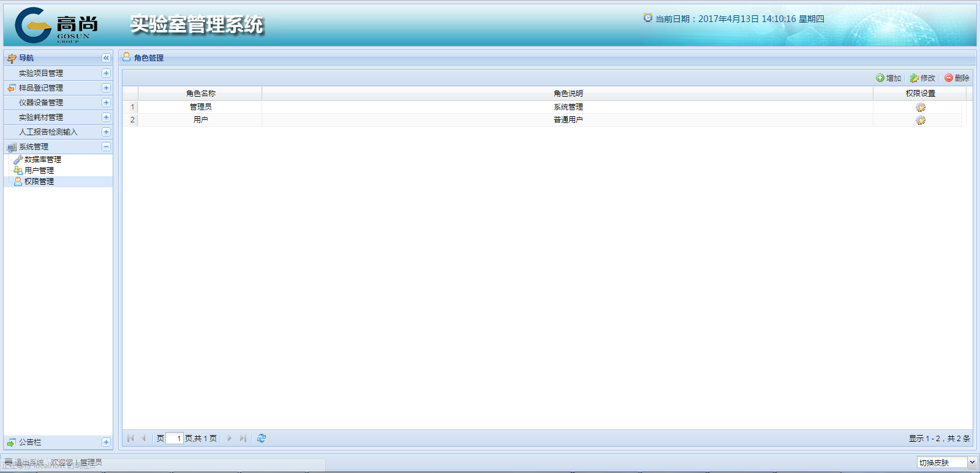Click the 修改 edit role button
Image resolution: width=980 pixels, height=473 pixels.
coord(922,78)
